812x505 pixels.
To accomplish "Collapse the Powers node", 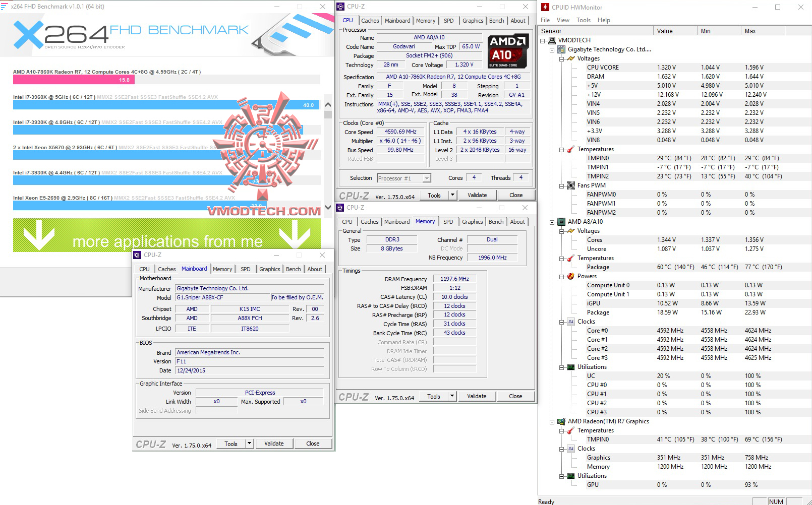I will (561, 276).
